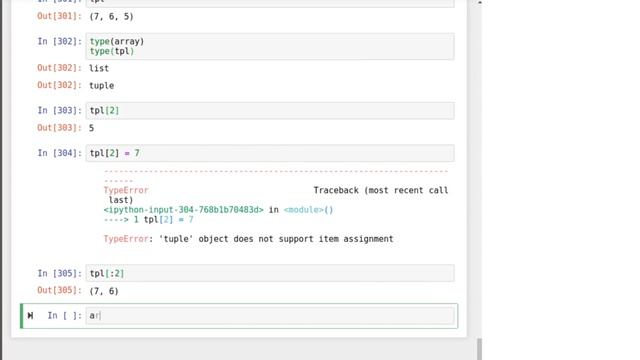Click the In [305] prompt label
This screenshot has width=640, height=360.
coord(60,273)
